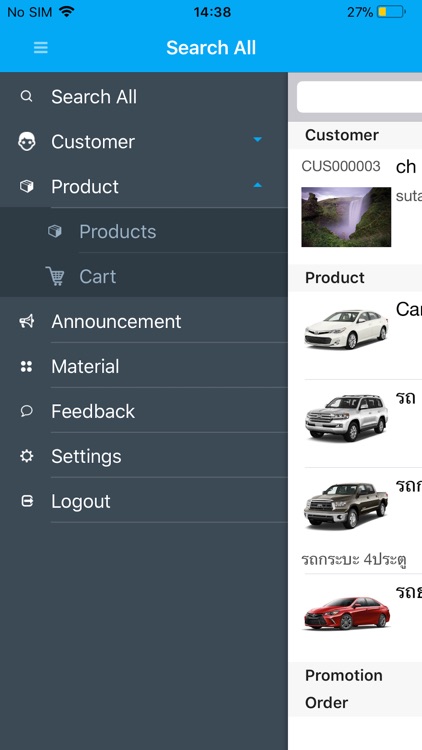Click the Logout door icon
Screen dimensions: 422x750
27,501
